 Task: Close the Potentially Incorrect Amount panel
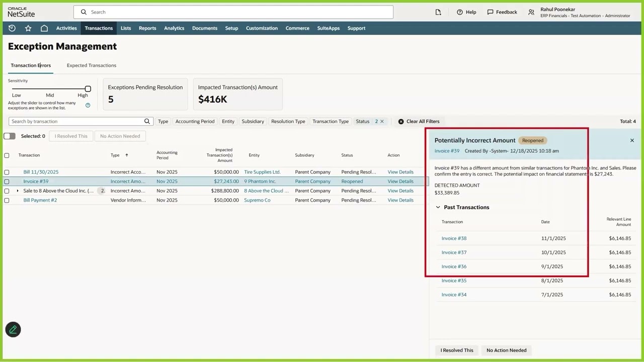[x=632, y=140]
